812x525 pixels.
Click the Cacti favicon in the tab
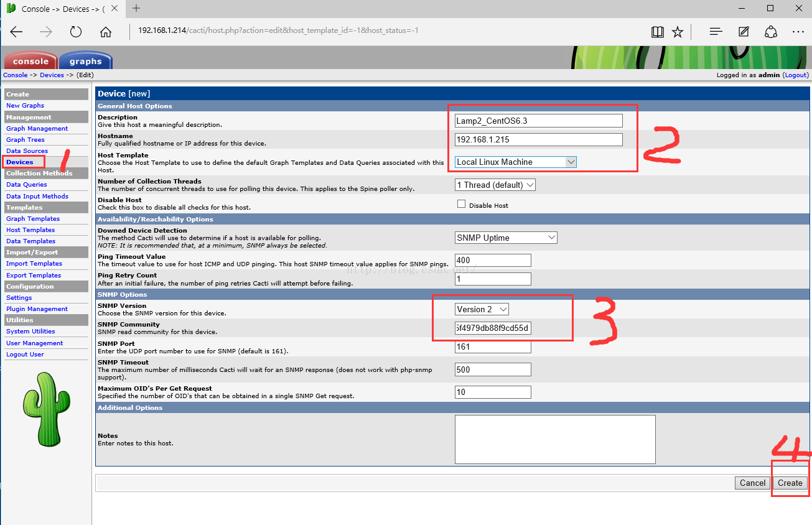click(x=11, y=9)
